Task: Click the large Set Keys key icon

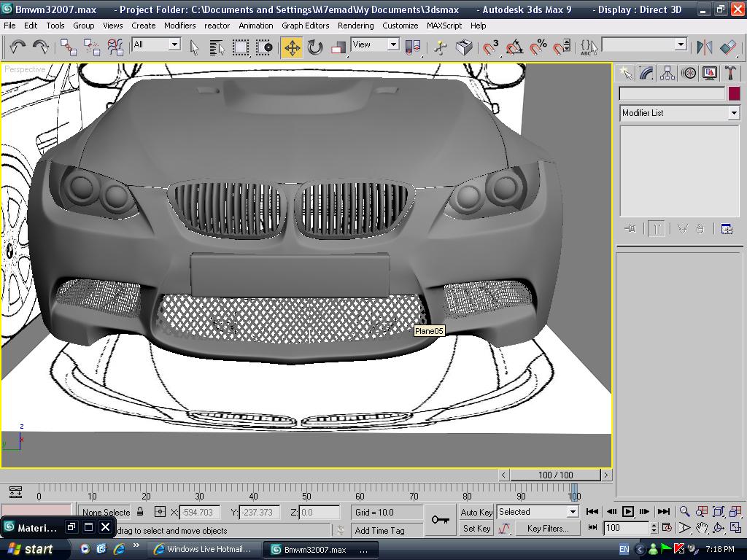Action: coord(440,520)
